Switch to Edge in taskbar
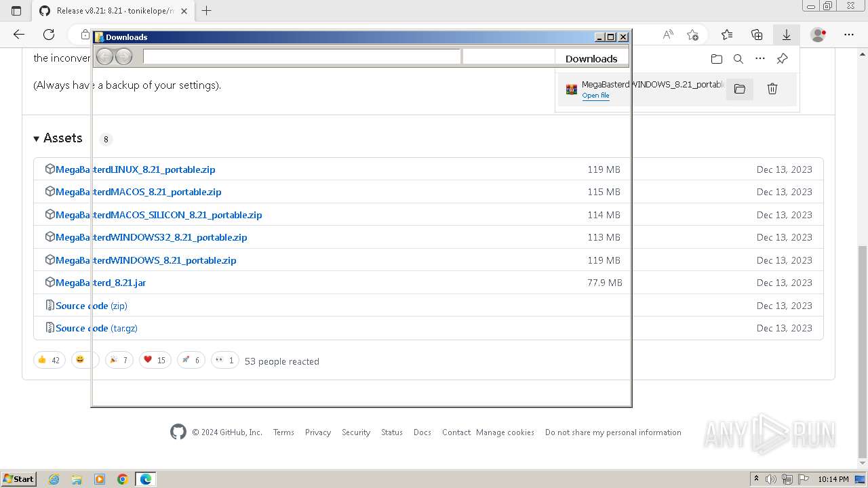This screenshot has height=488, width=868. 146,479
